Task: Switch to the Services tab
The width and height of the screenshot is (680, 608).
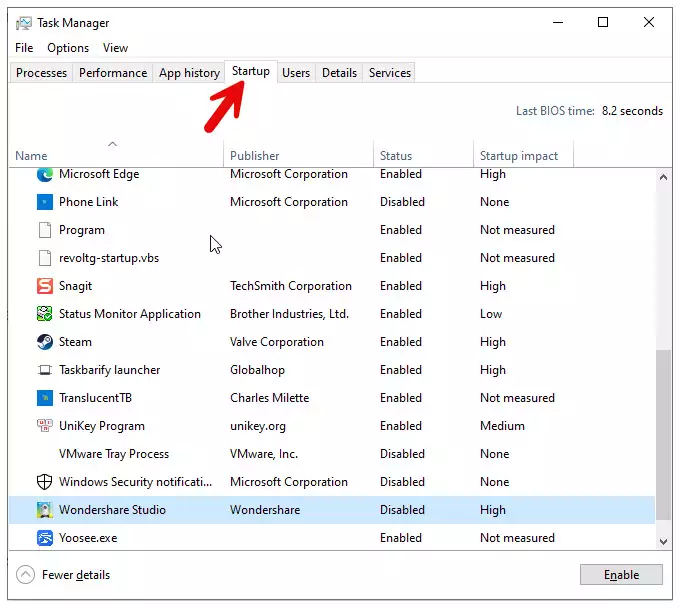Action: pos(390,72)
